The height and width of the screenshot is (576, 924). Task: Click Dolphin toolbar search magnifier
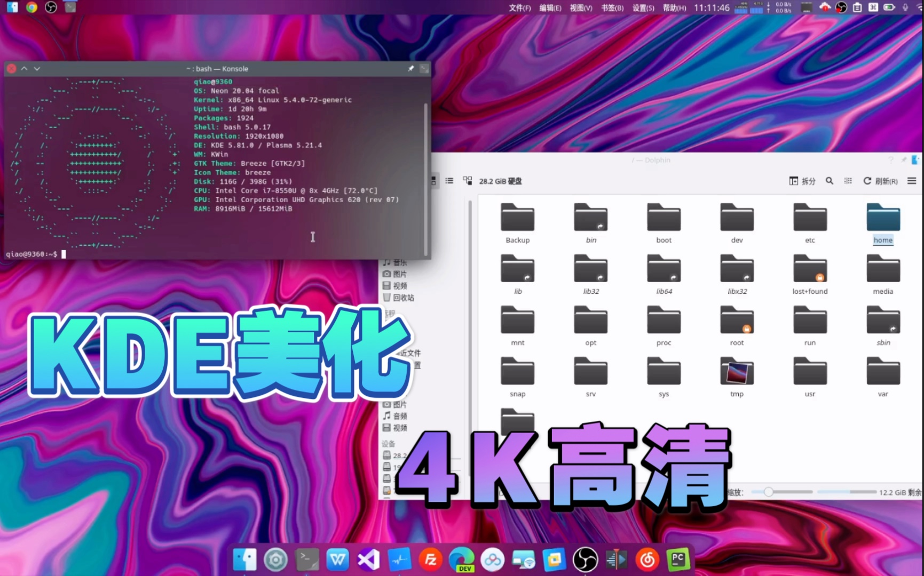830,181
